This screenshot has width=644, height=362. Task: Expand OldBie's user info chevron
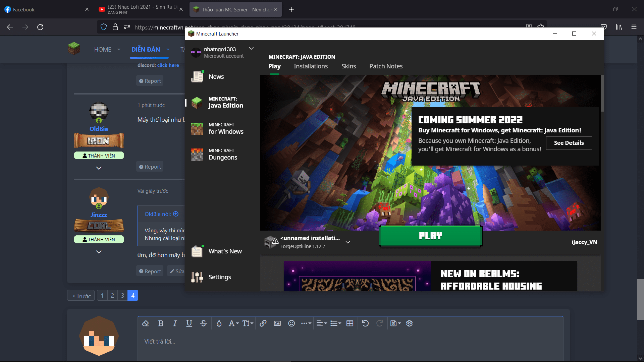pyautogui.click(x=99, y=168)
